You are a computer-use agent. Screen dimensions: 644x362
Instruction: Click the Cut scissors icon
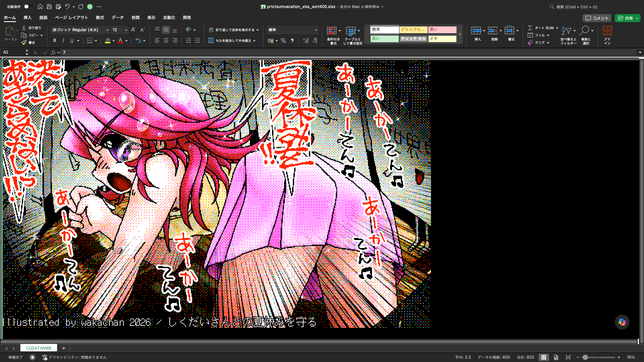point(24,28)
